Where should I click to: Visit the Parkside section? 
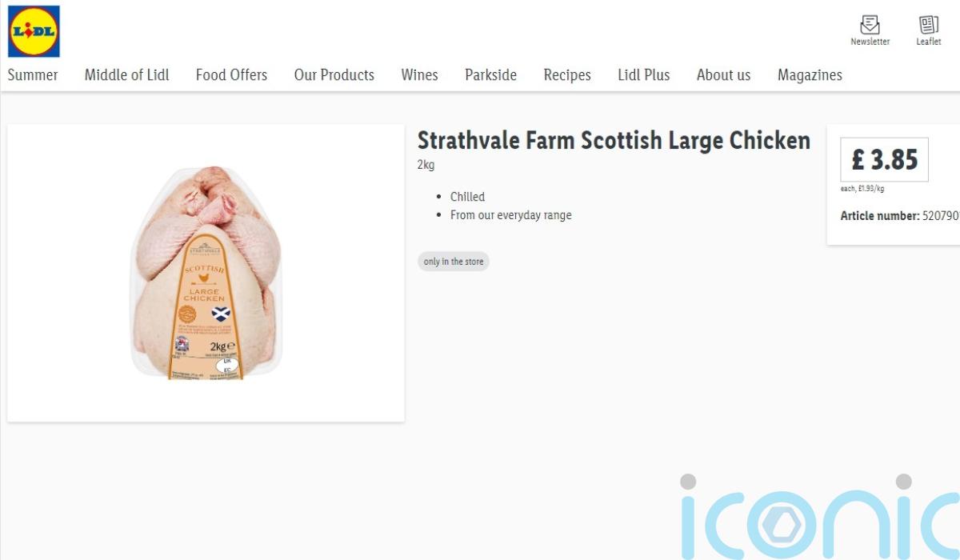(x=490, y=75)
